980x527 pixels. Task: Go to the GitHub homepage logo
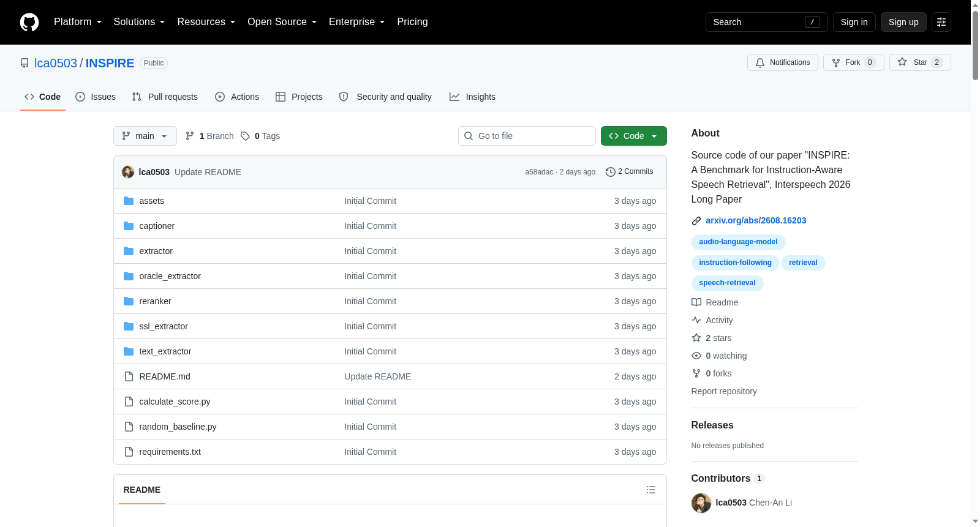(29, 22)
